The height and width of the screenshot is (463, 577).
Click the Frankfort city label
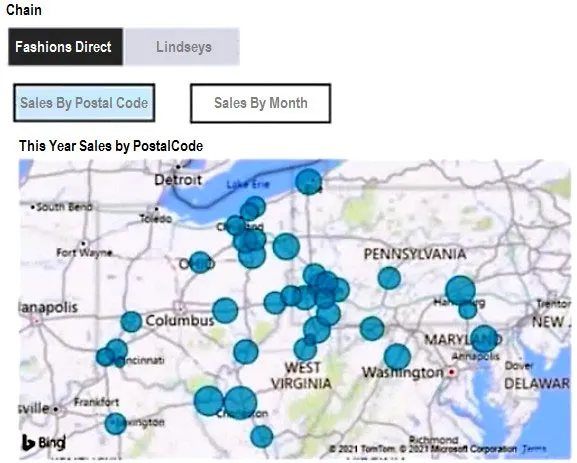pos(96,402)
